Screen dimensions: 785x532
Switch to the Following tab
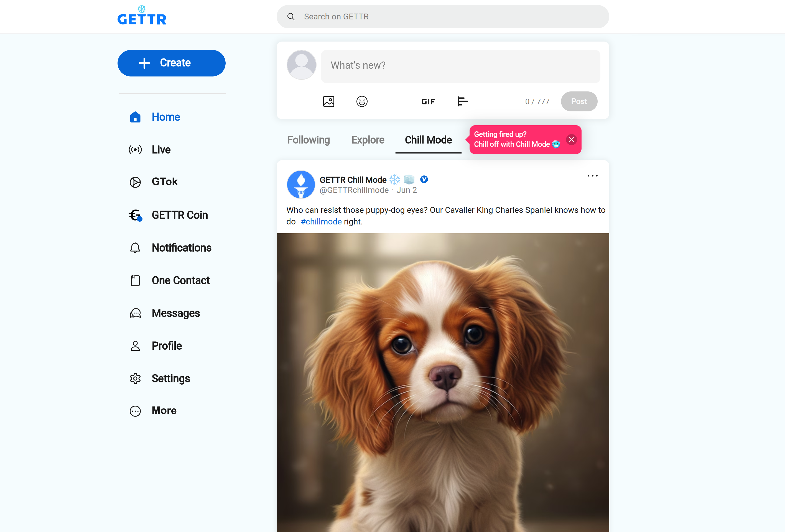[x=309, y=140]
